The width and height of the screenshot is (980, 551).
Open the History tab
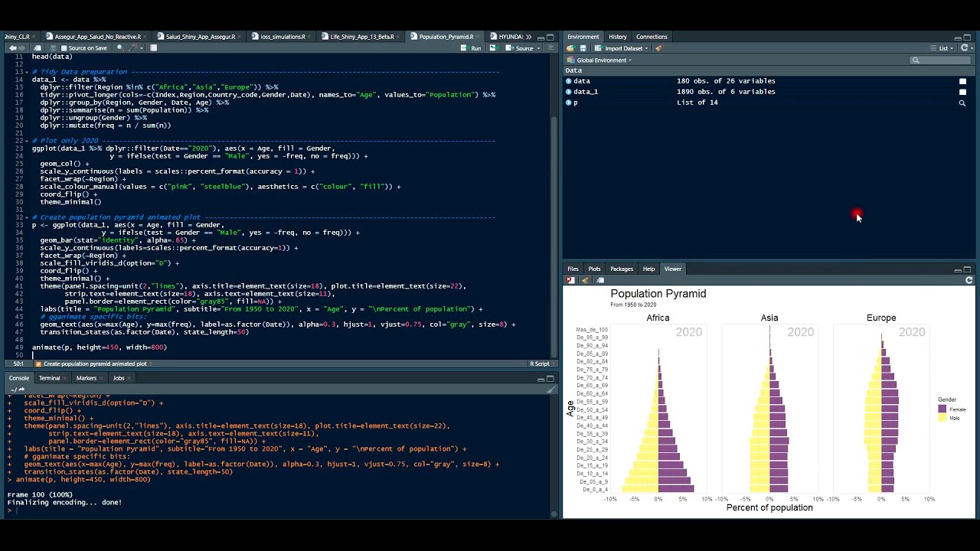coord(618,37)
